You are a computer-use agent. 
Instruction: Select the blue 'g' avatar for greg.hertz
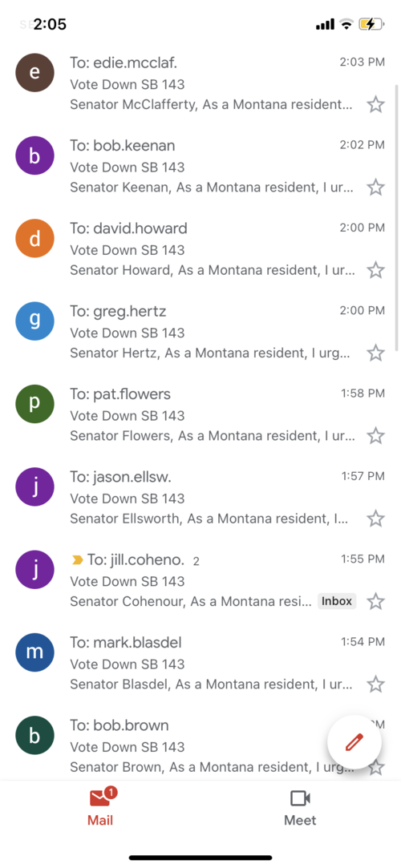coord(34,321)
